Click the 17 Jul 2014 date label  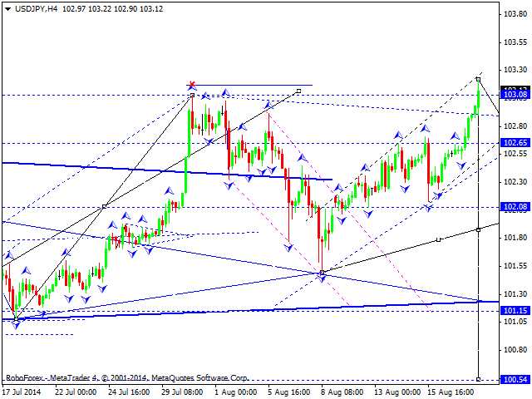click(x=23, y=392)
